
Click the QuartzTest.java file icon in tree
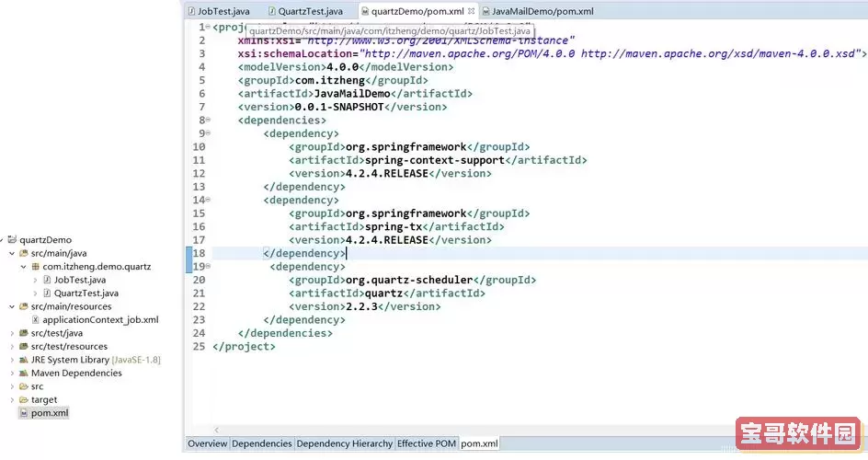pyautogui.click(x=47, y=293)
